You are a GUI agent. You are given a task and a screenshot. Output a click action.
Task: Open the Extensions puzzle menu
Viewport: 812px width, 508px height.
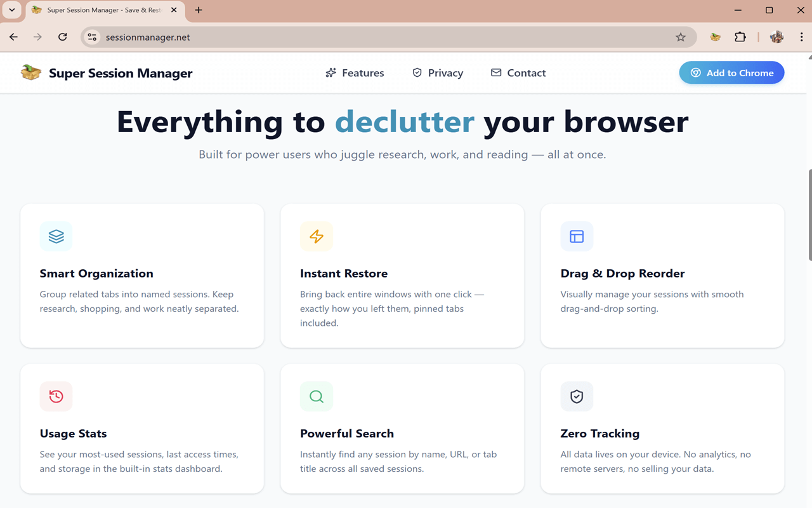tap(740, 37)
